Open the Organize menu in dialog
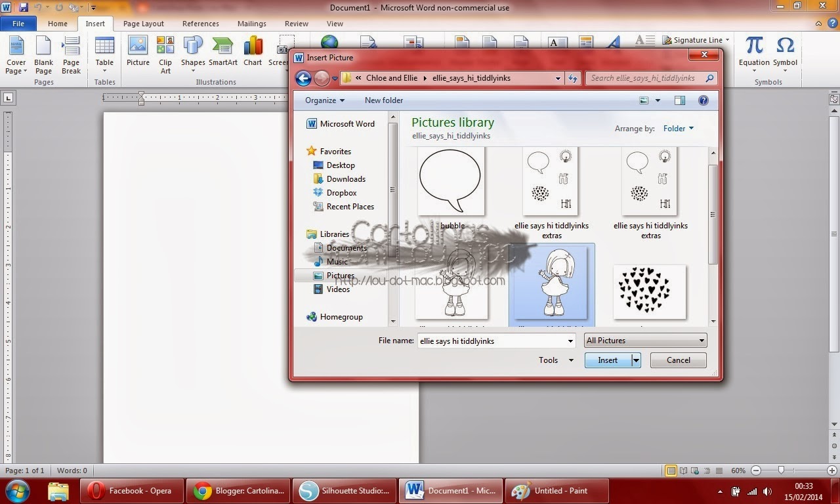This screenshot has width=840, height=504. (325, 100)
